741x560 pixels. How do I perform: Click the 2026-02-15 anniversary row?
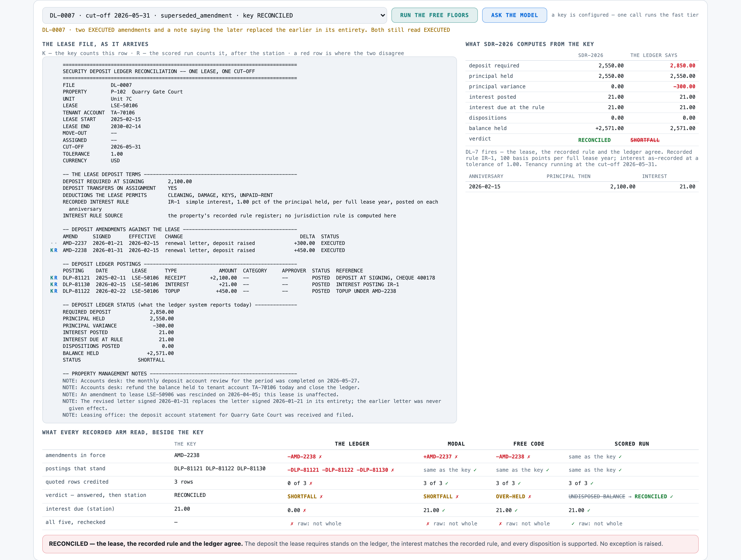(582, 187)
